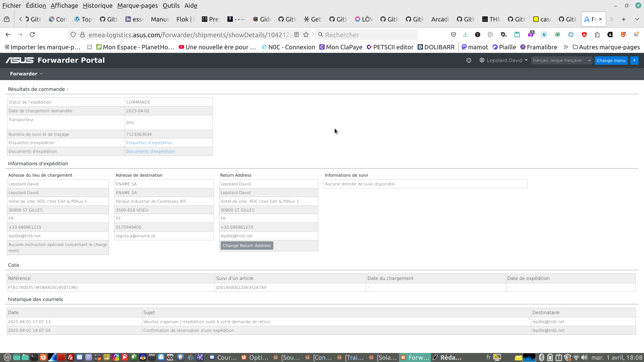Toggle reader view icon in address bar
Screen dimensions: 644x362
(x=297, y=35)
